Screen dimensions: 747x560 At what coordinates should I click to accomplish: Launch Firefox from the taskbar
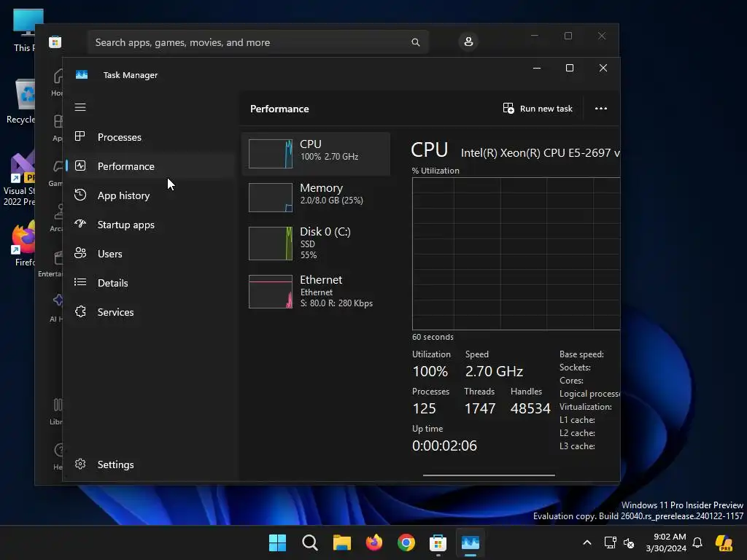[374, 542]
